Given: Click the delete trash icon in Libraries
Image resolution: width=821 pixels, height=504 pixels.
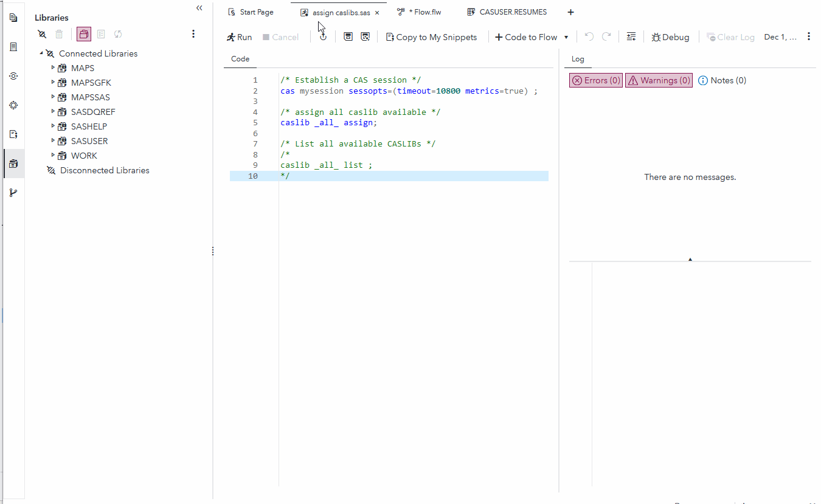Looking at the screenshot, I should [x=59, y=34].
